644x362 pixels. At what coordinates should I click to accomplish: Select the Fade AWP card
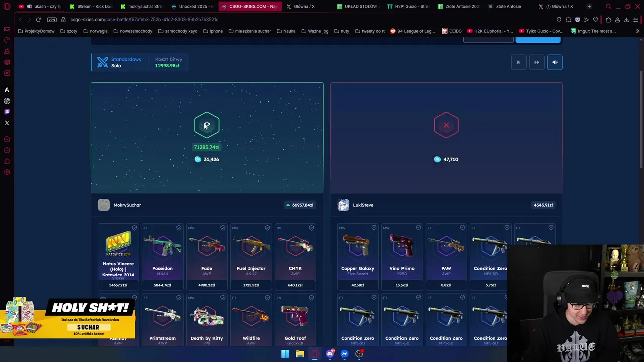pyautogui.click(x=207, y=256)
